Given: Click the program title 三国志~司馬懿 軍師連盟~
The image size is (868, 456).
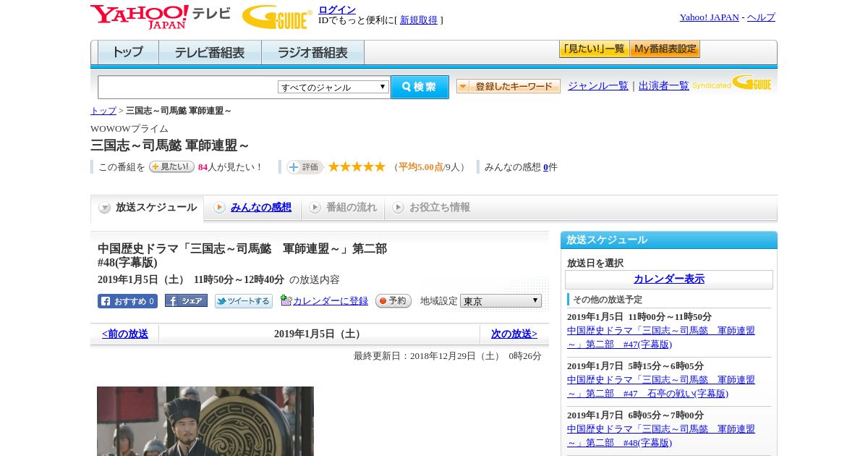Looking at the screenshot, I should coord(169,145).
